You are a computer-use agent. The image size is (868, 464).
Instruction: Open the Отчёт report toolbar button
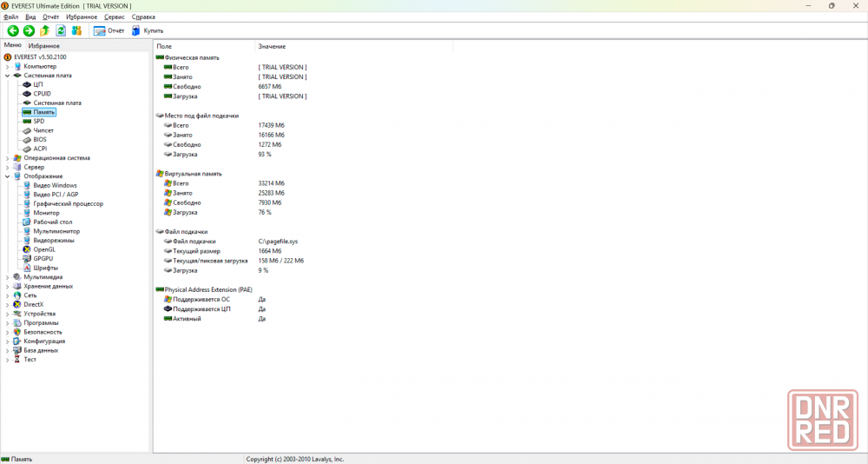point(109,31)
